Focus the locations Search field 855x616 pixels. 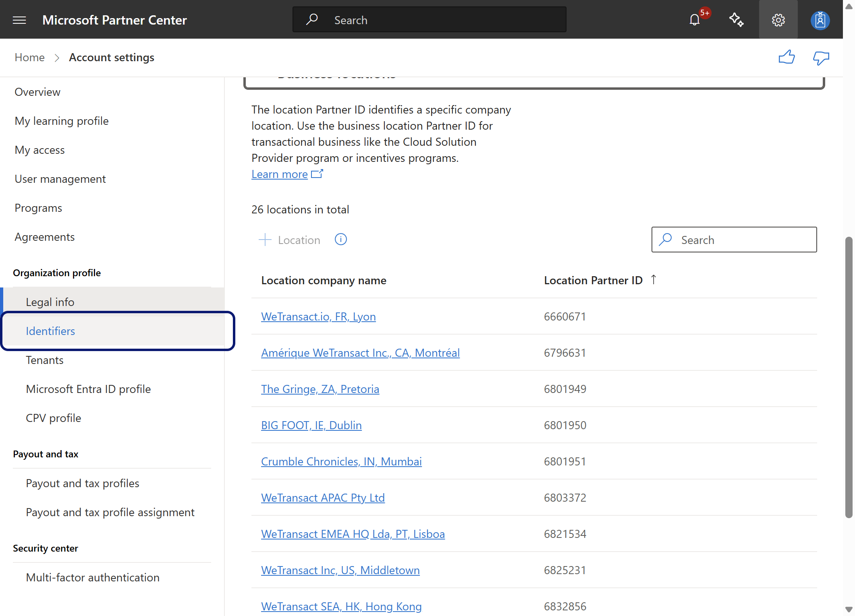734,240
